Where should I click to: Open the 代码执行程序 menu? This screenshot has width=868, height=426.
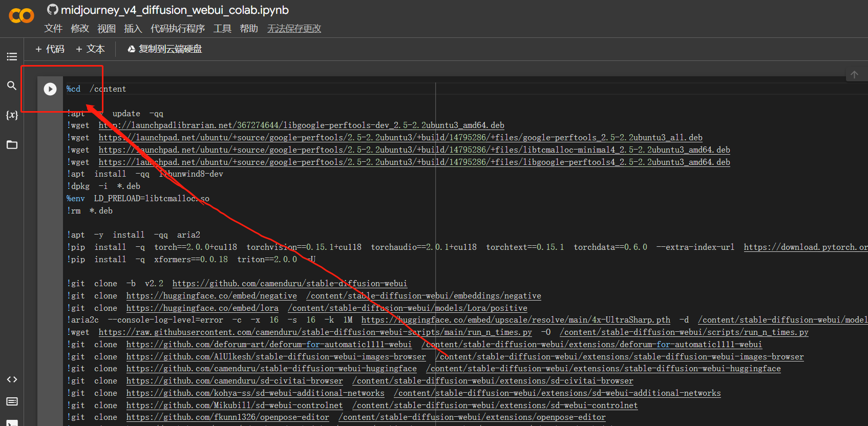coord(178,29)
